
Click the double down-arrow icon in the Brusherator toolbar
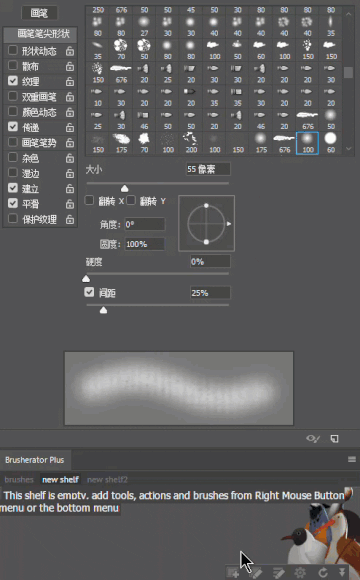[x=342, y=572]
